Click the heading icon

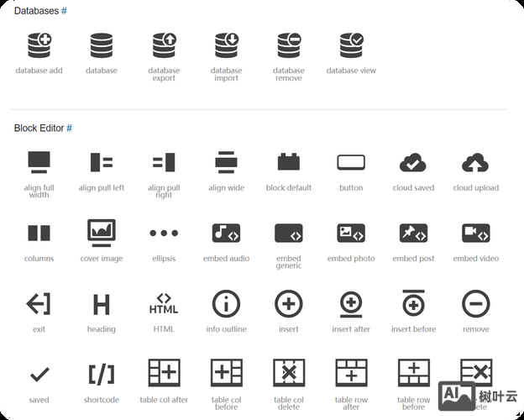pyautogui.click(x=102, y=303)
